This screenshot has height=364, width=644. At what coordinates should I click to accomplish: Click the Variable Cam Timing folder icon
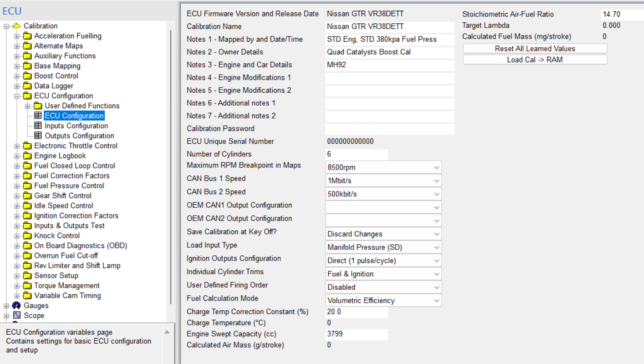click(x=27, y=296)
